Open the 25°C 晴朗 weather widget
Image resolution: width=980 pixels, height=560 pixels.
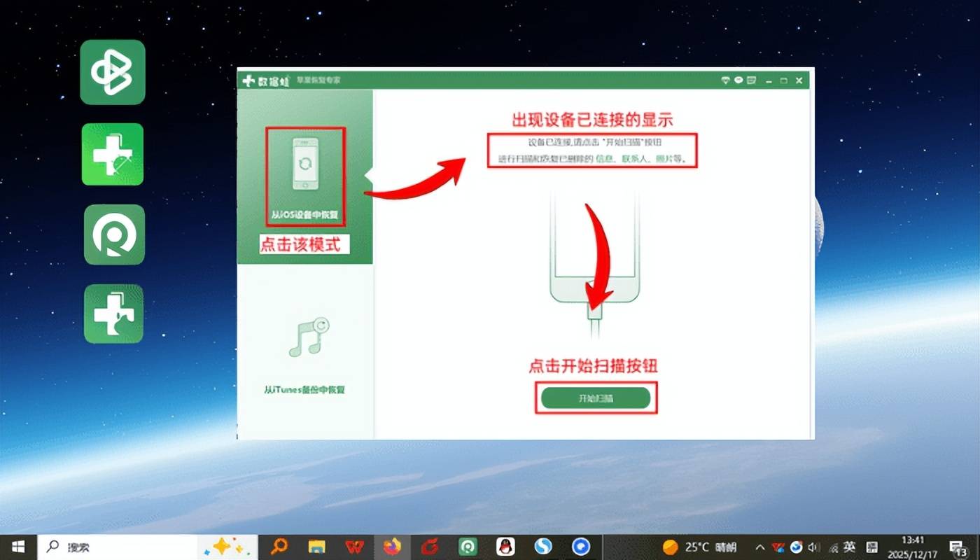pyautogui.click(x=699, y=547)
